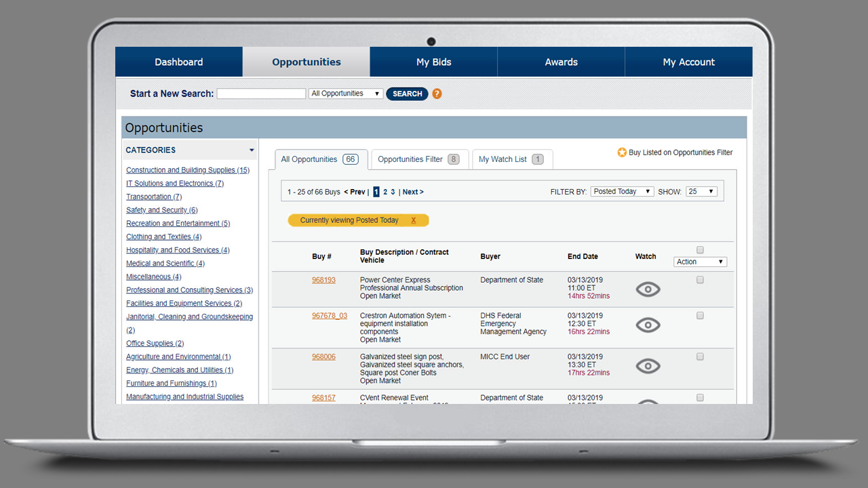868x488 pixels.
Task: Open the Filter By Posted Today dropdown
Action: point(622,192)
